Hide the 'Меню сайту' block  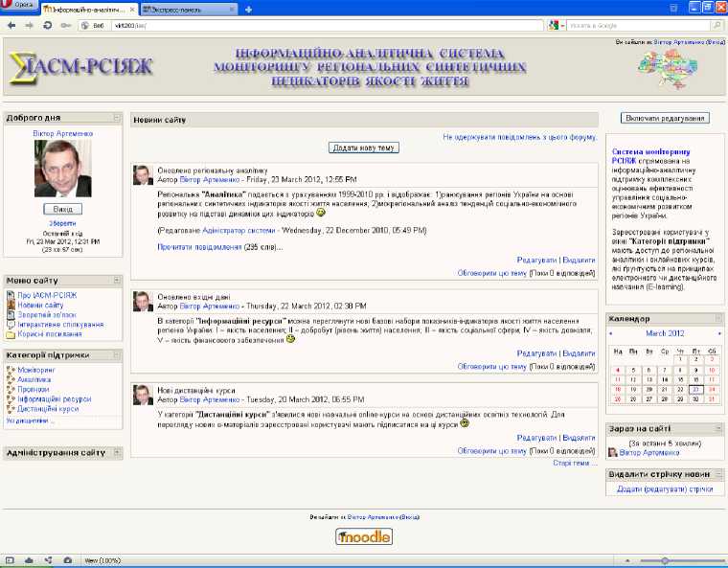click(x=117, y=281)
